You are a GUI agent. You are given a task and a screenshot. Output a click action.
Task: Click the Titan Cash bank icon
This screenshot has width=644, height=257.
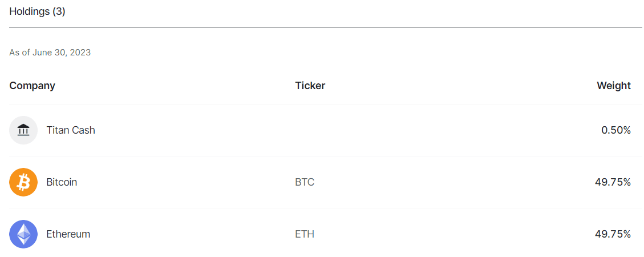tap(23, 130)
